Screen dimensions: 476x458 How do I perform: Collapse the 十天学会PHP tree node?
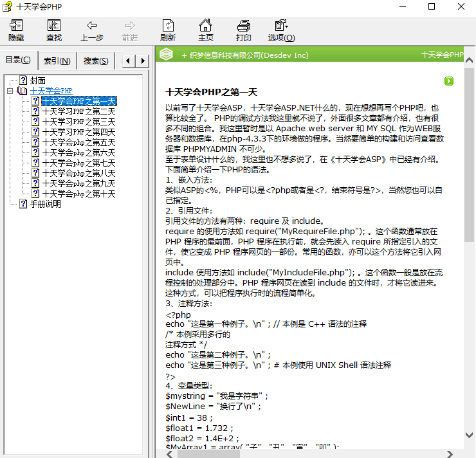point(10,91)
